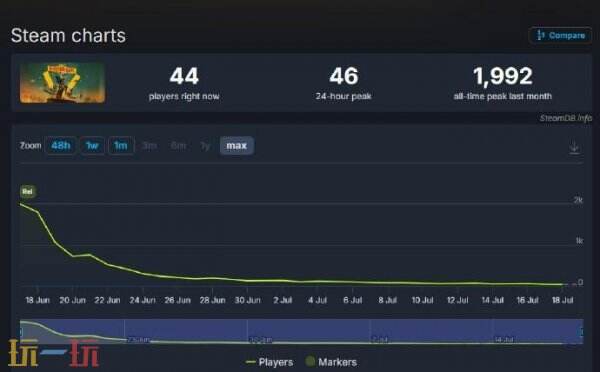Select the 6m zoom range
This screenshot has width=600, height=372.
(178, 146)
